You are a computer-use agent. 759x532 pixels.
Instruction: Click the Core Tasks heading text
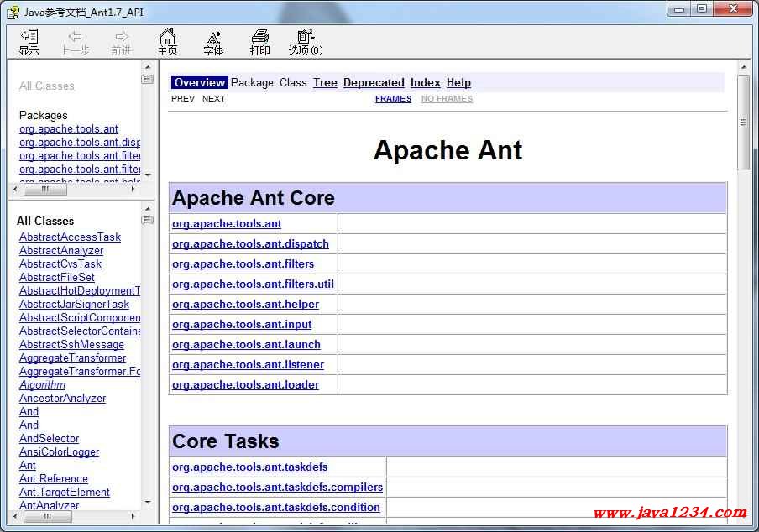click(x=226, y=441)
